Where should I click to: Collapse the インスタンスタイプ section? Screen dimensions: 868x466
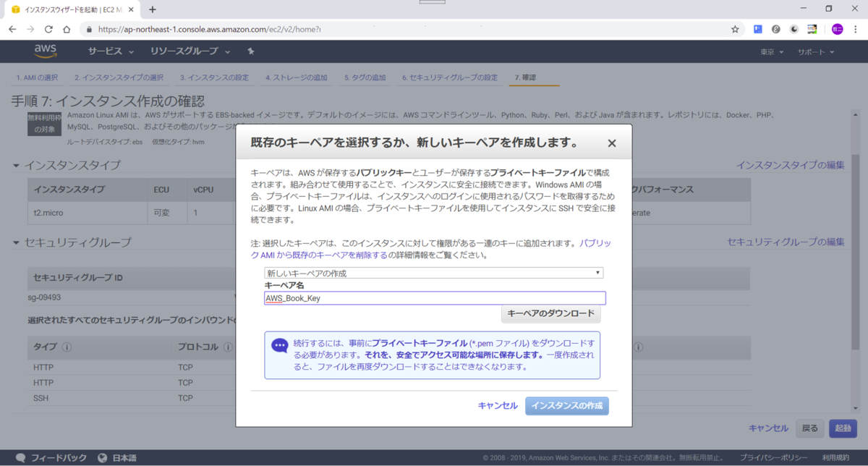[x=16, y=165]
